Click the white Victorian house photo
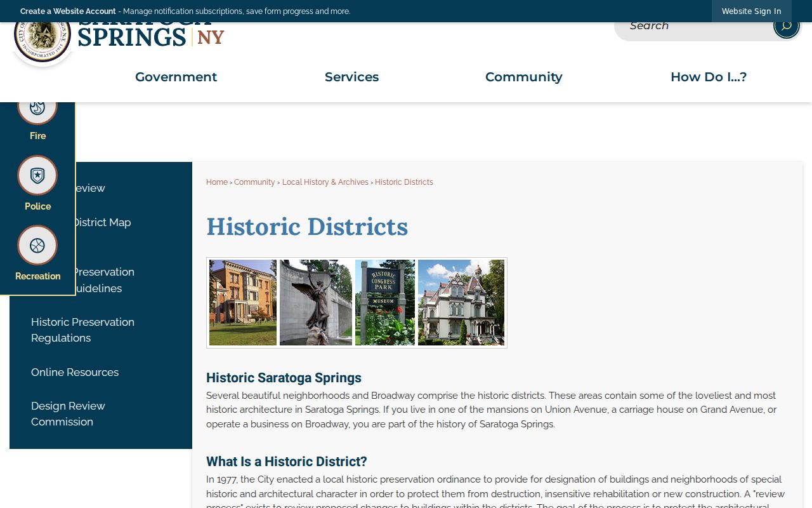This screenshot has height=508, width=812. (x=461, y=303)
